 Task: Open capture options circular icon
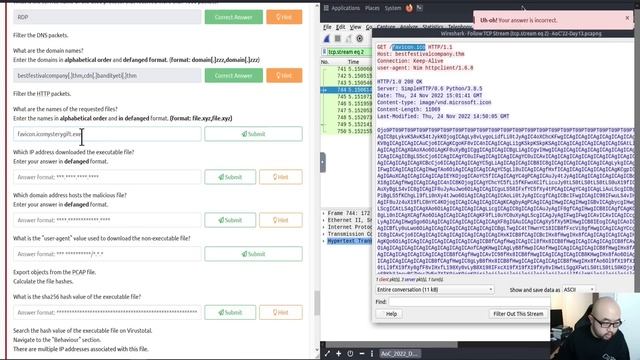pyautogui.click(x=360, y=39)
